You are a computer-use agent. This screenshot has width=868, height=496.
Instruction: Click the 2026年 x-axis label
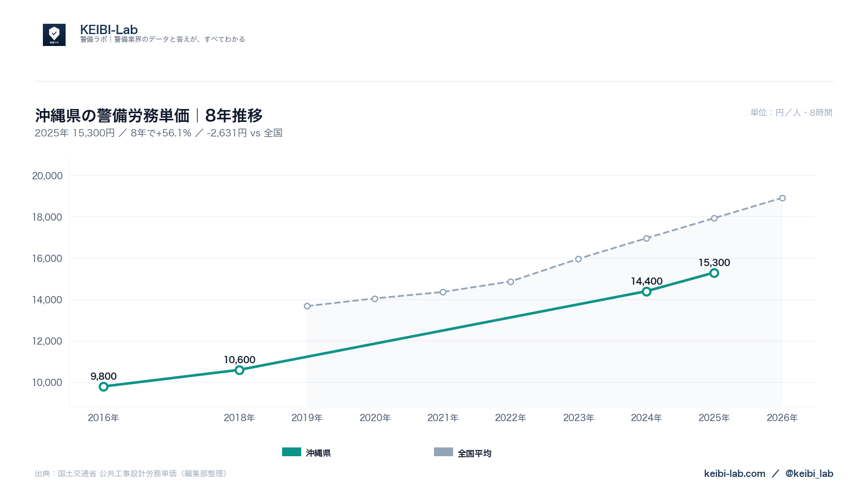click(782, 417)
